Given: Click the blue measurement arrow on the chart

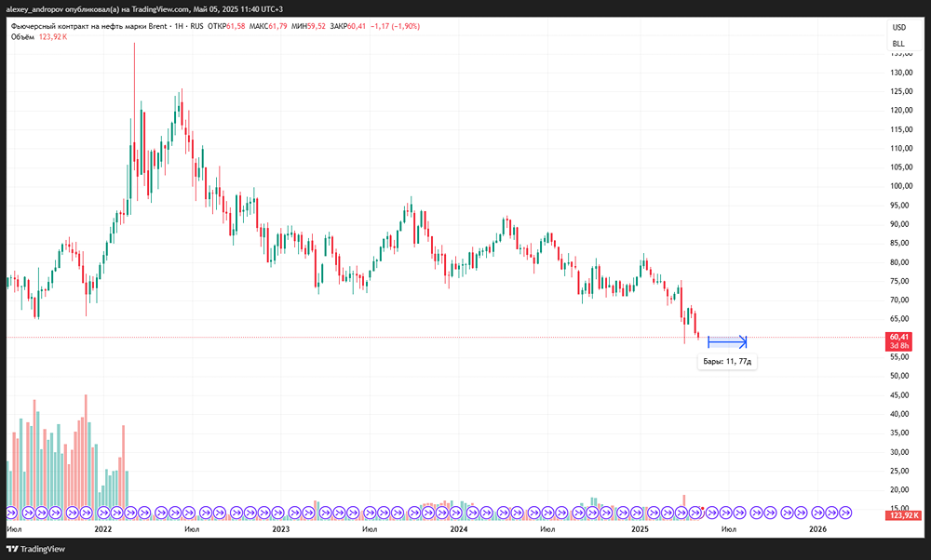Looking at the screenshot, I should pos(726,341).
